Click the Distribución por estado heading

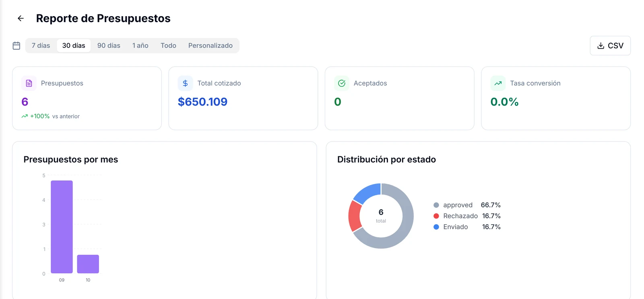click(x=386, y=160)
